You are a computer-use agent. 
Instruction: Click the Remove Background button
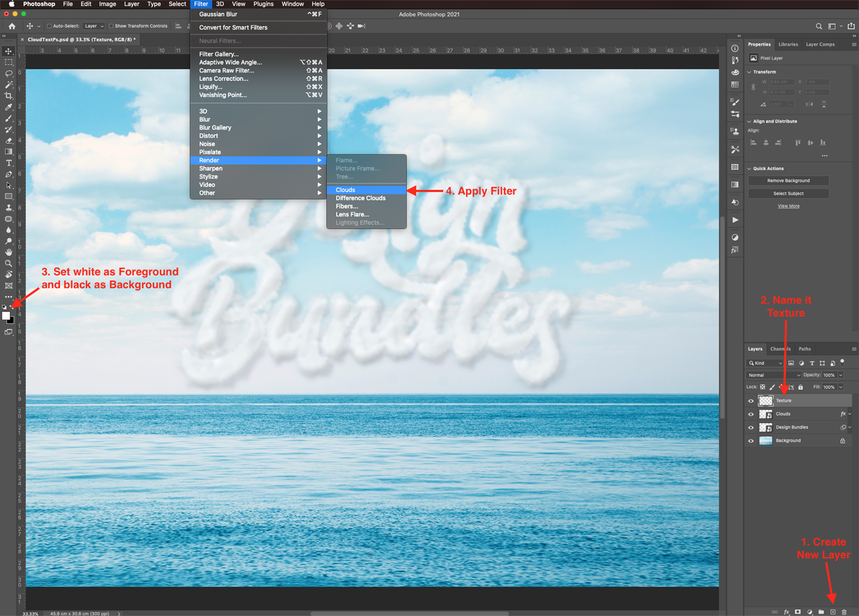click(789, 181)
